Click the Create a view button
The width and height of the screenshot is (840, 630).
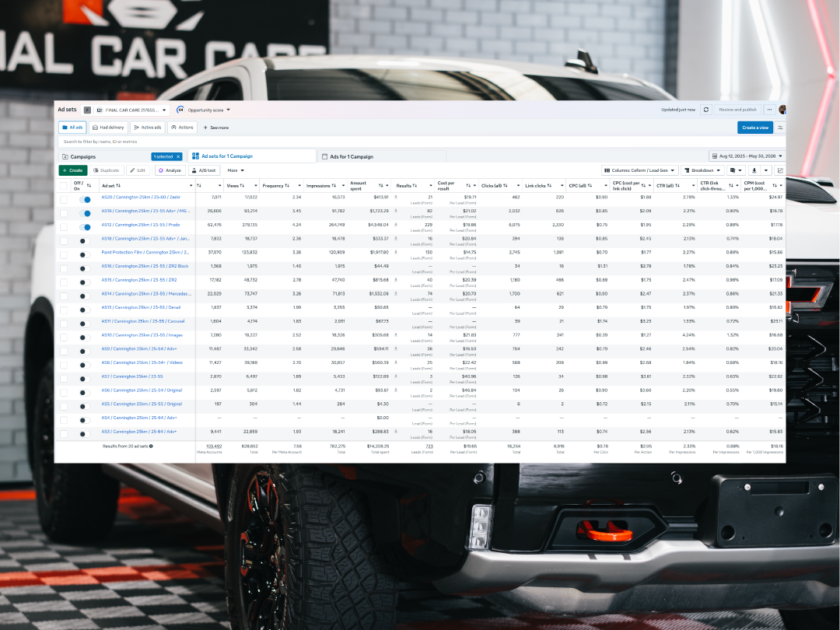click(754, 128)
